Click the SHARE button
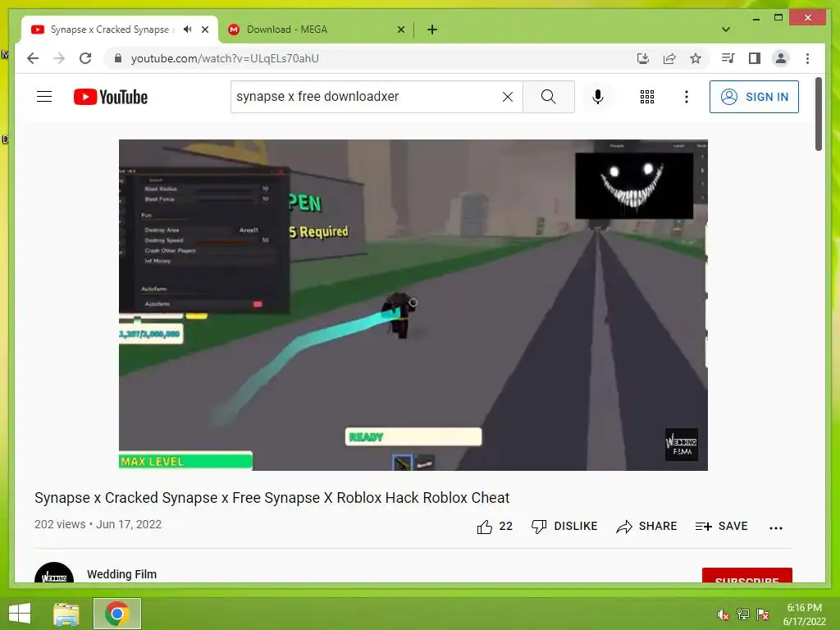 (x=646, y=527)
